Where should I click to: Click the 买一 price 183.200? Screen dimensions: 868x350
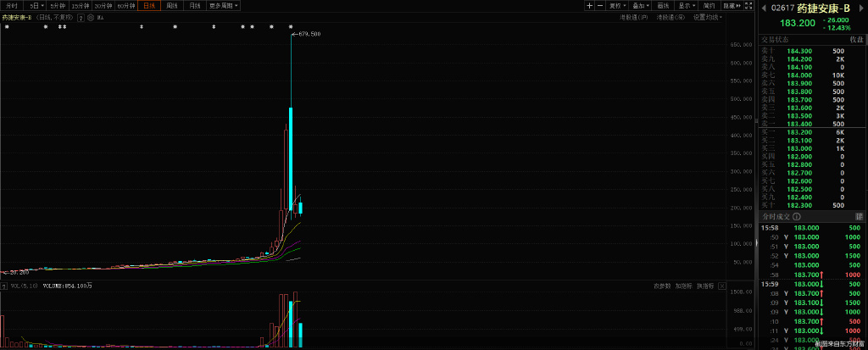pyautogui.click(x=798, y=133)
